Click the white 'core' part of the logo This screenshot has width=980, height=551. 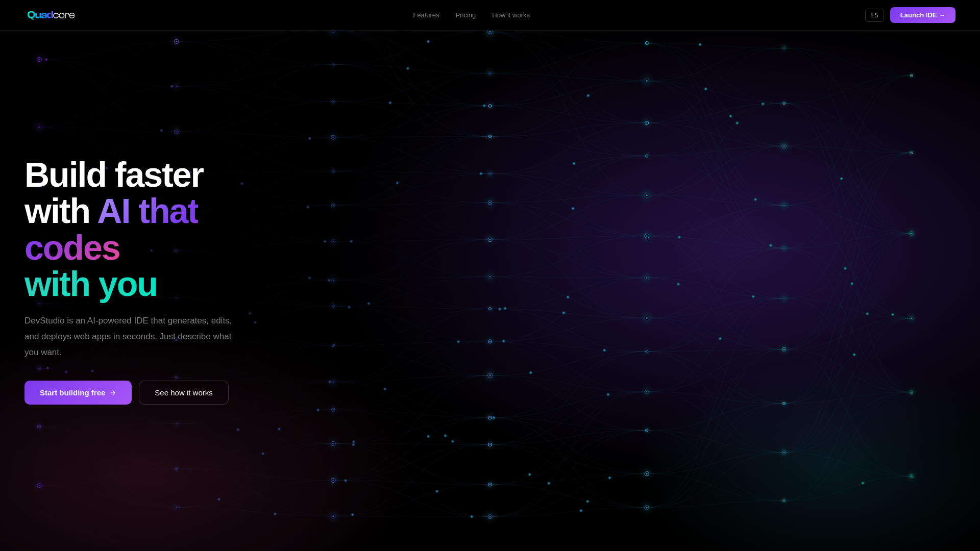(64, 15)
